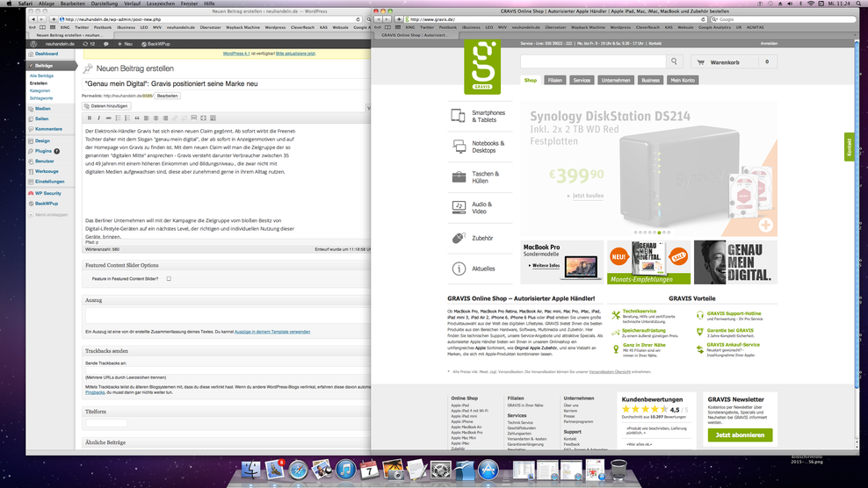The width and height of the screenshot is (868, 488).
Task: Open the Audio & Video category
Action: tap(480, 207)
